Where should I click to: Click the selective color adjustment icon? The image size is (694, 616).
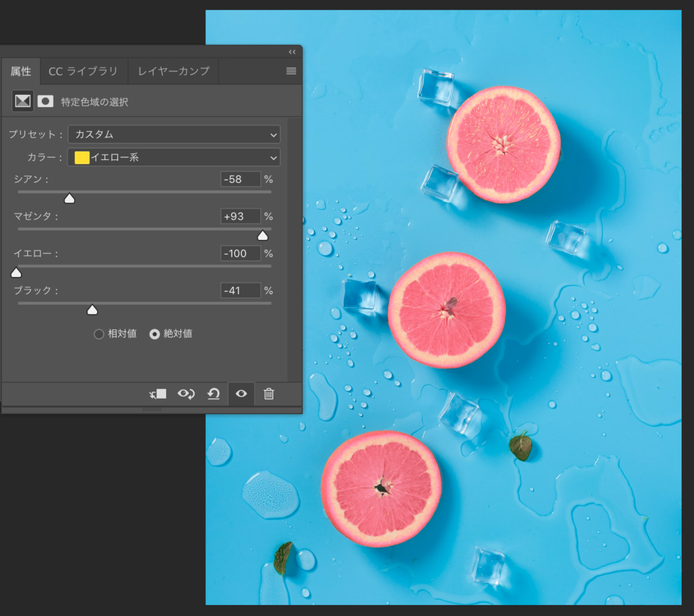tap(23, 102)
